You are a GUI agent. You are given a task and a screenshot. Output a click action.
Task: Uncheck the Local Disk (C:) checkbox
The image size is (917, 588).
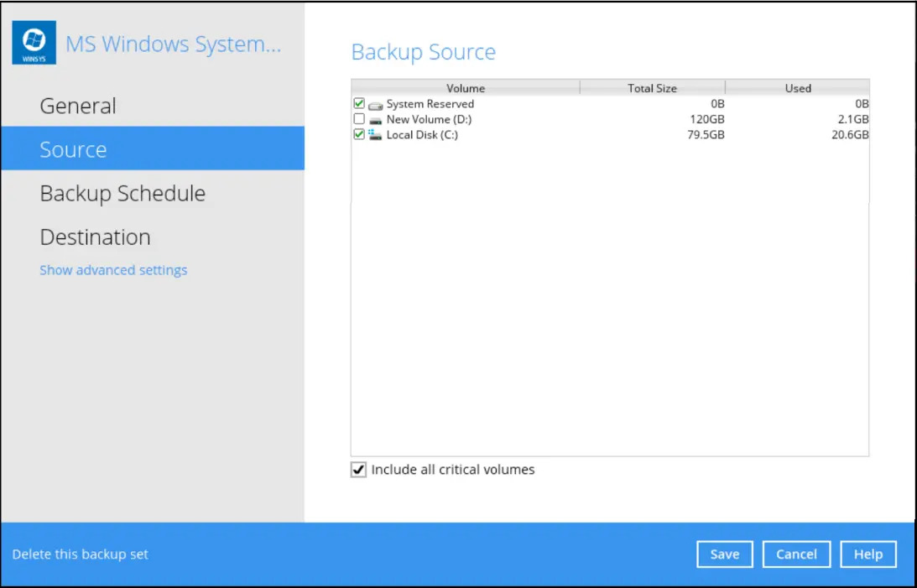359,135
